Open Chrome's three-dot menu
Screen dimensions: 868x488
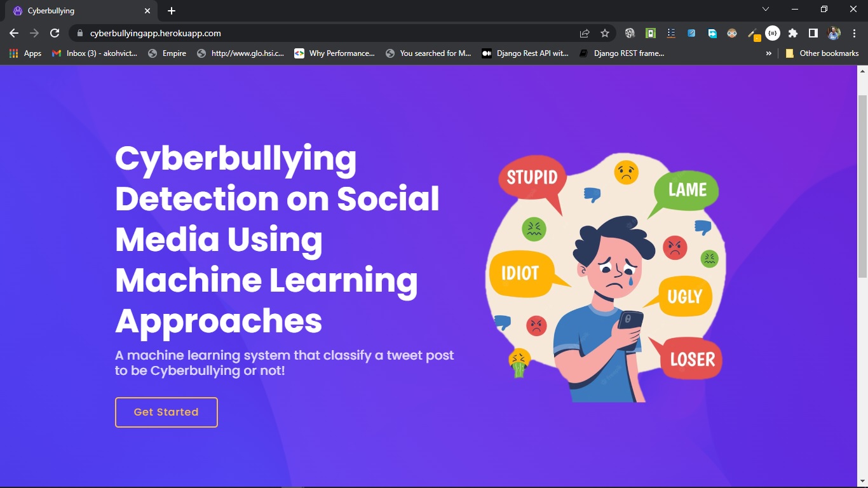coord(853,33)
